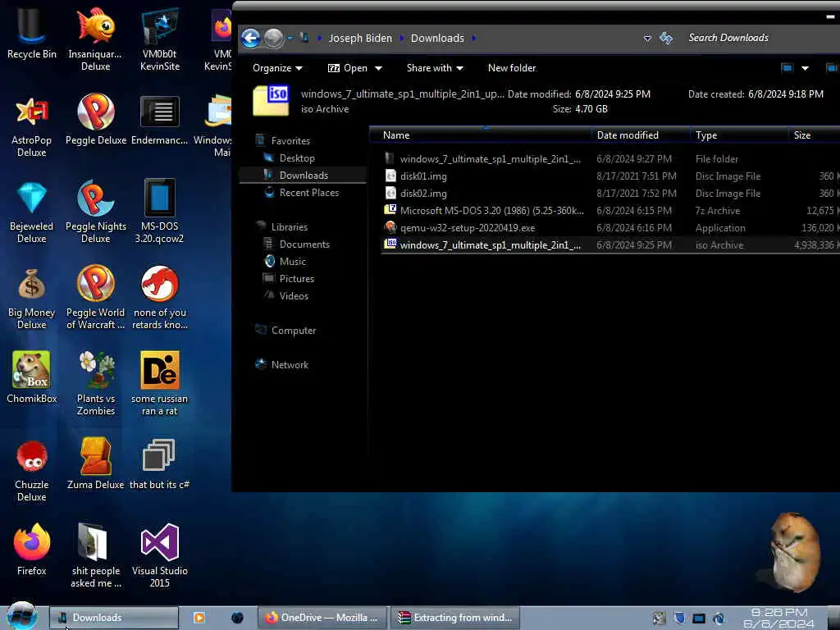Open Zuma Deluxe desktop icon
The height and width of the screenshot is (630, 840).
[x=96, y=464]
